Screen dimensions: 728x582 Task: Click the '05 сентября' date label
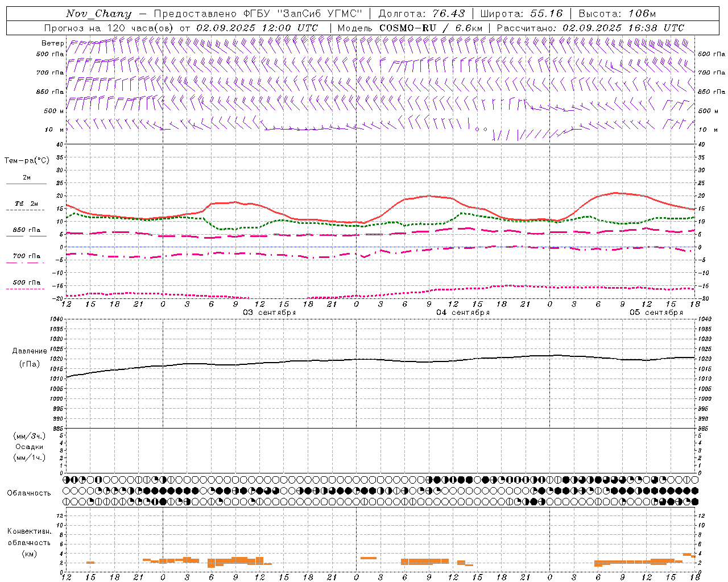[656, 313]
